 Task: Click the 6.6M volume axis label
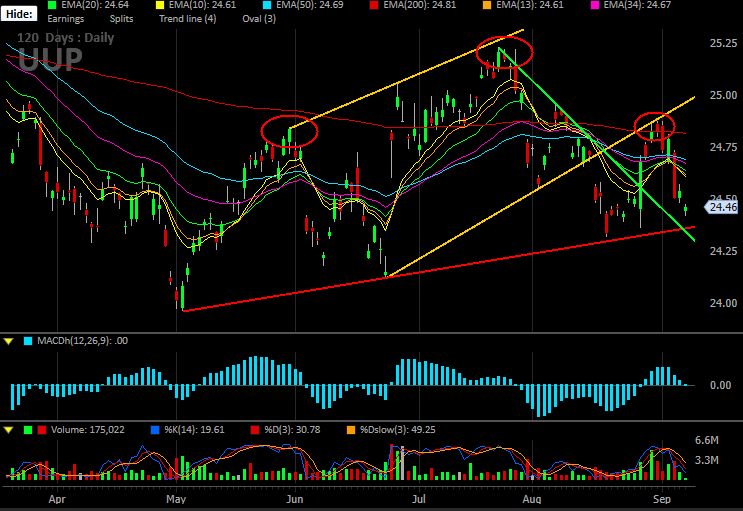point(707,440)
